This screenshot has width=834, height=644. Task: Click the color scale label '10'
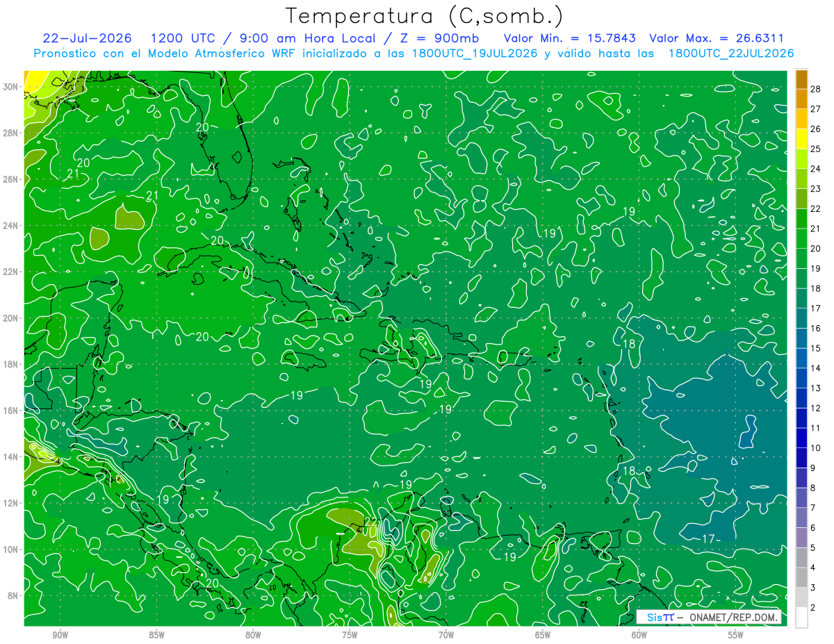[815, 448]
